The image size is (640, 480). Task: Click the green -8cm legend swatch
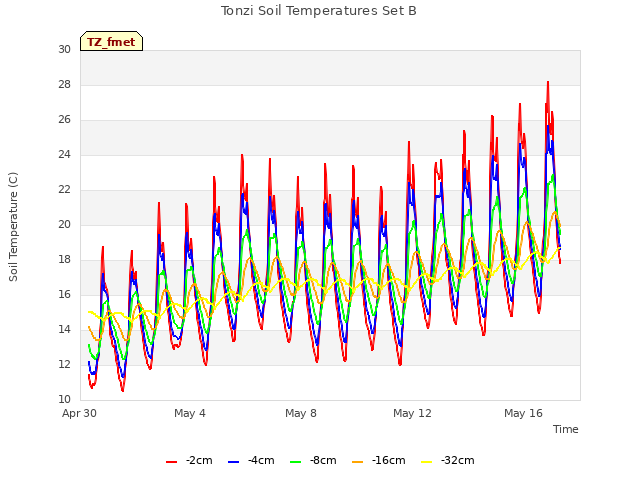(x=296, y=462)
